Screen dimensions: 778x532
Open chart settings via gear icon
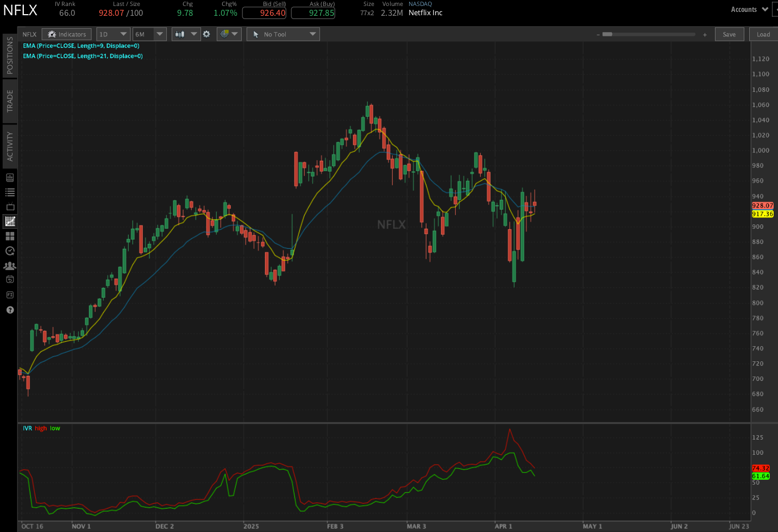point(206,34)
